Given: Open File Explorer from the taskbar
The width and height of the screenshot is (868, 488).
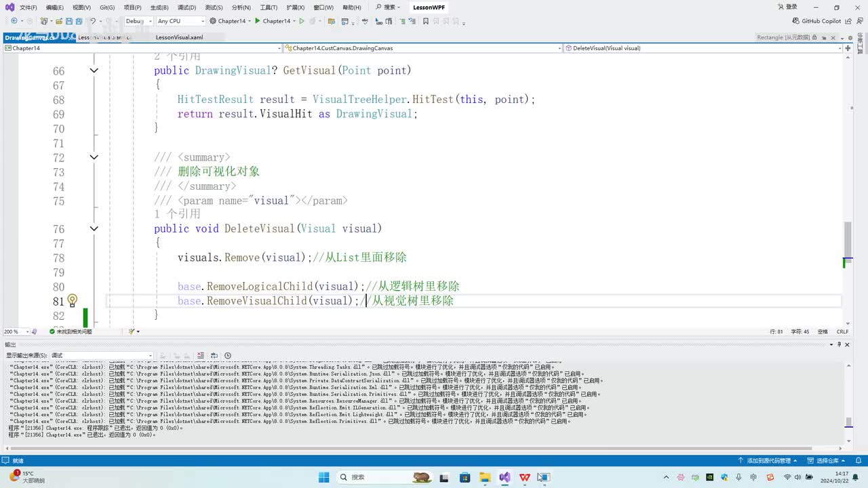Looking at the screenshot, I should pos(485,477).
